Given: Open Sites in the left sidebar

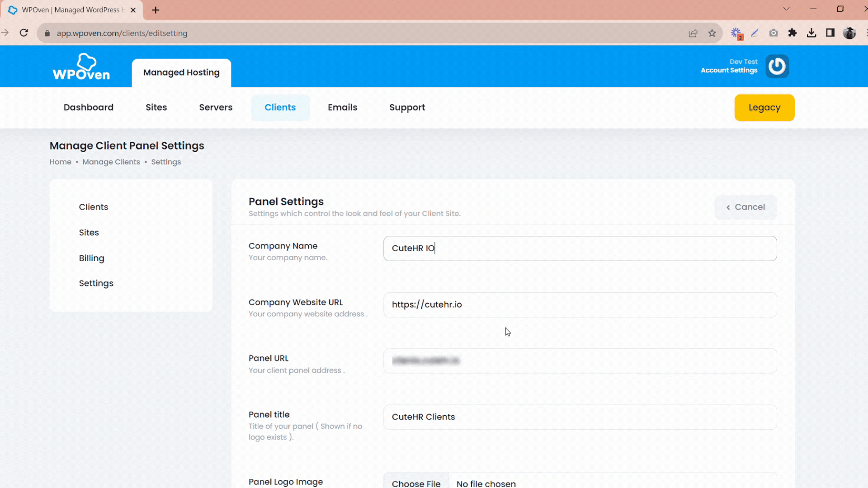Looking at the screenshot, I should (89, 233).
